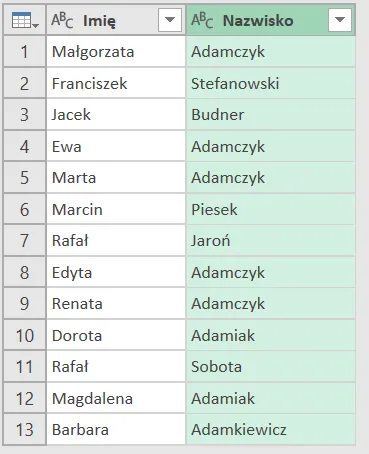Open the Nazwisko column filter dropdown
Screen dimensions: 369x454
340,20
